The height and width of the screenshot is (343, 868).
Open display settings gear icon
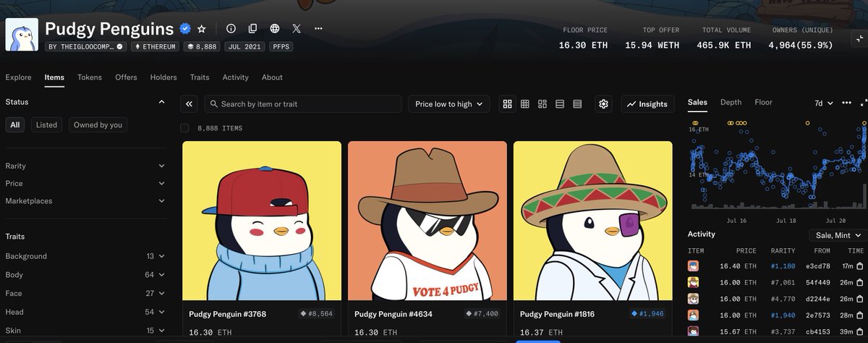click(x=604, y=104)
